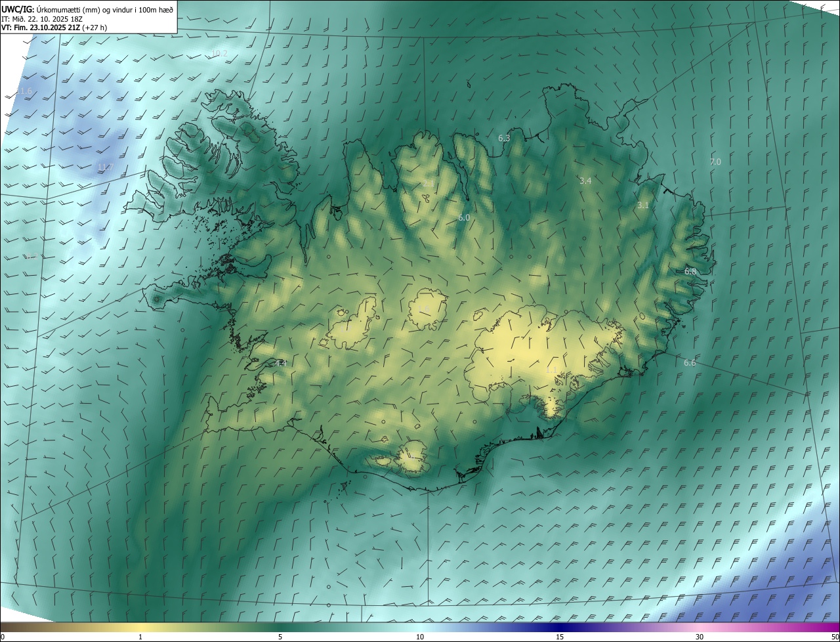Click the 10 tick on the color scale
Image resolution: width=840 pixels, height=642 pixels.
click(420, 637)
